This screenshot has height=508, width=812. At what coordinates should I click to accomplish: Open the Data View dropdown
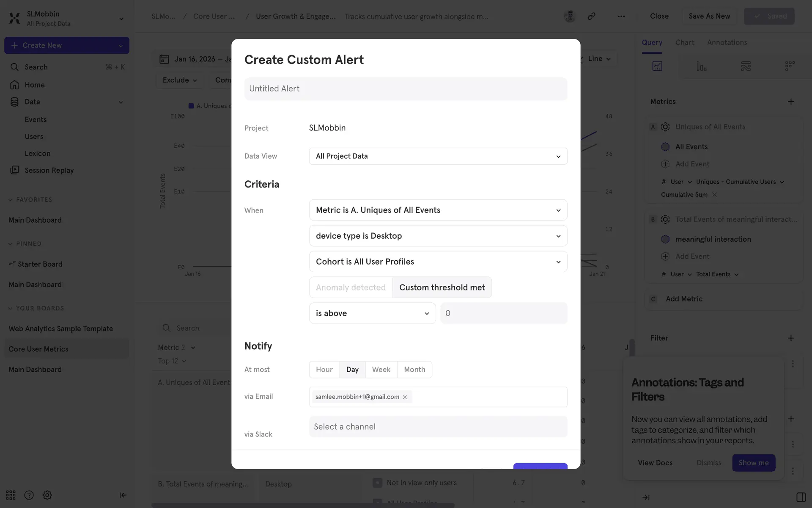438,156
